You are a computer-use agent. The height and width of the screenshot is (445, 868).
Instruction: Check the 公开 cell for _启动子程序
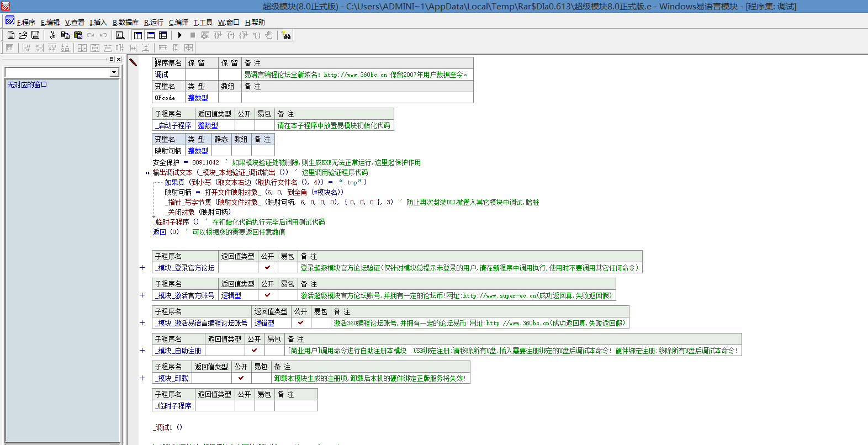245,125
